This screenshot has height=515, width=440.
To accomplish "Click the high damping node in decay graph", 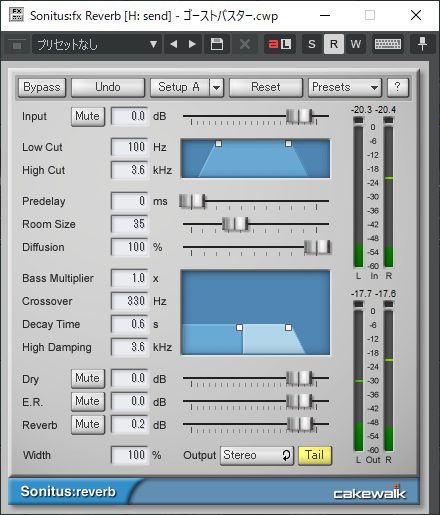I will point(288,327).
